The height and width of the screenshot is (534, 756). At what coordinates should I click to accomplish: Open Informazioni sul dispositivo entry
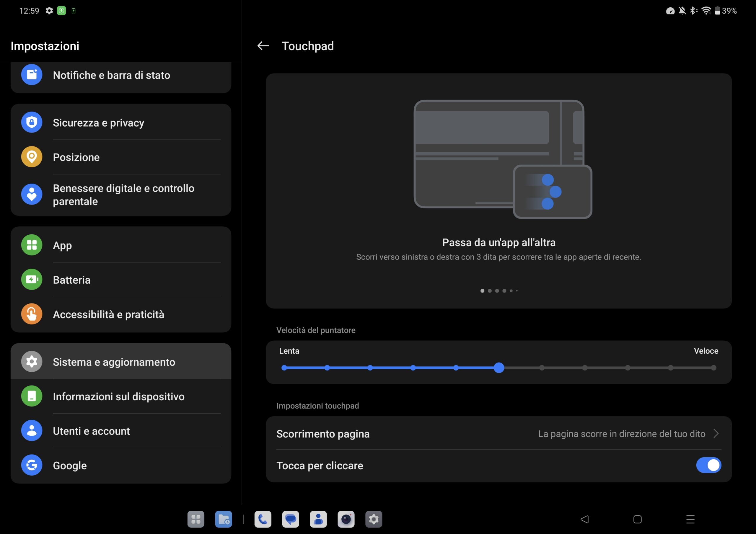[x=118, y=396]
